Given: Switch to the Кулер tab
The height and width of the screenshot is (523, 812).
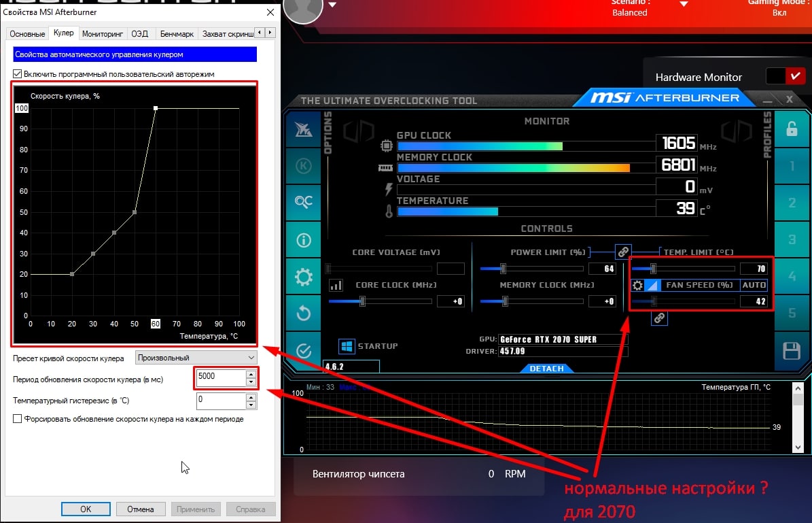Looking at the screenshot, I should tap(64, 33).
